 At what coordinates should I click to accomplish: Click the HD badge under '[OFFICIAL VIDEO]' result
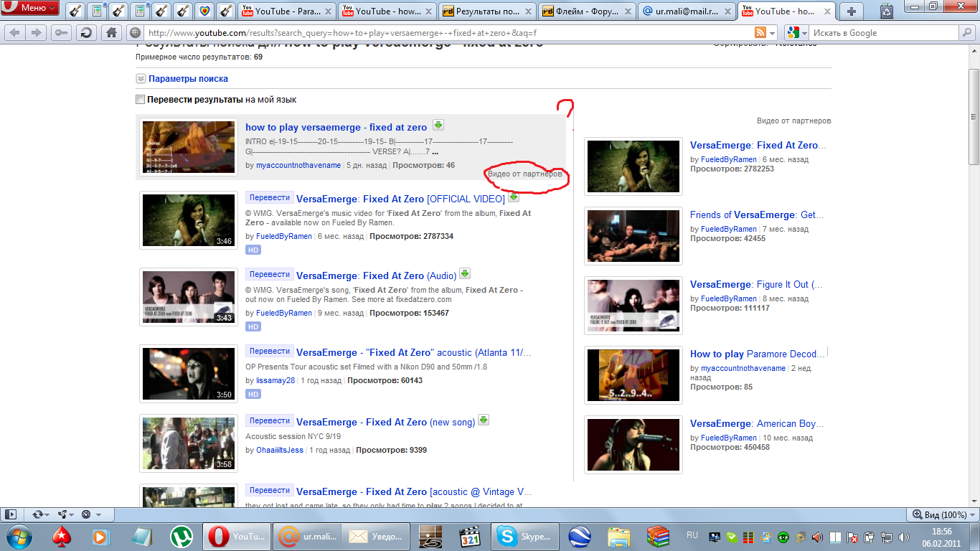(253, 250)
